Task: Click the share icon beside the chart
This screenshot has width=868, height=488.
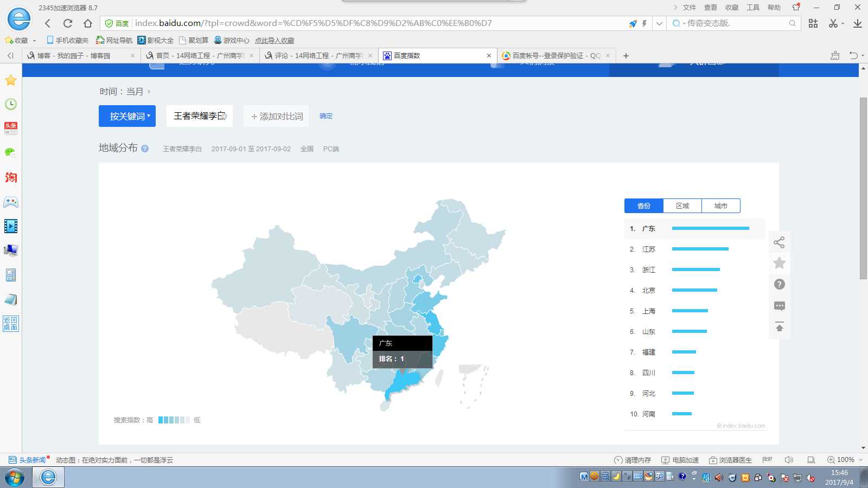Action: (x=779, y=242)
